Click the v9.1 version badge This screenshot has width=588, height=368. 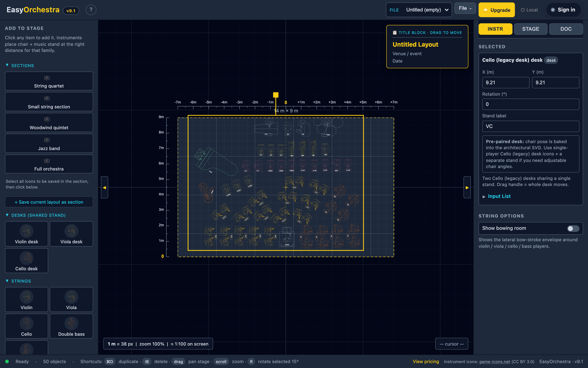(x=71, y=10)
